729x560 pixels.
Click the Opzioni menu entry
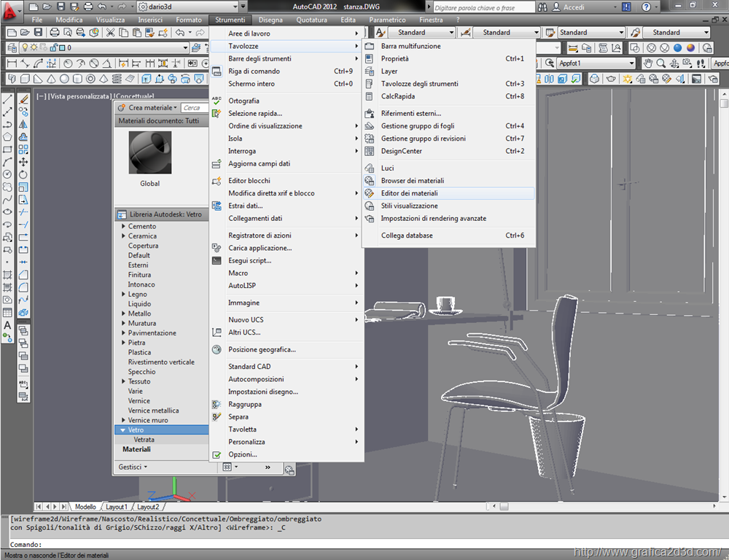pos(242,454)
